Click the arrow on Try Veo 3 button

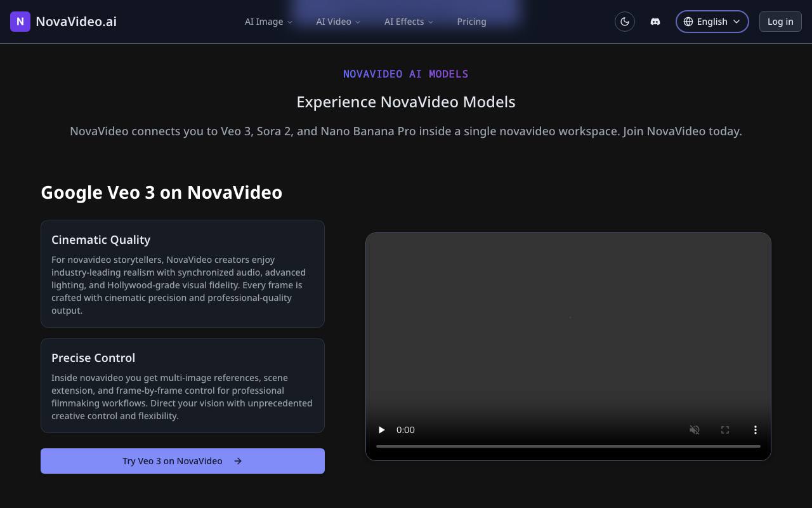tap(238, 461)
